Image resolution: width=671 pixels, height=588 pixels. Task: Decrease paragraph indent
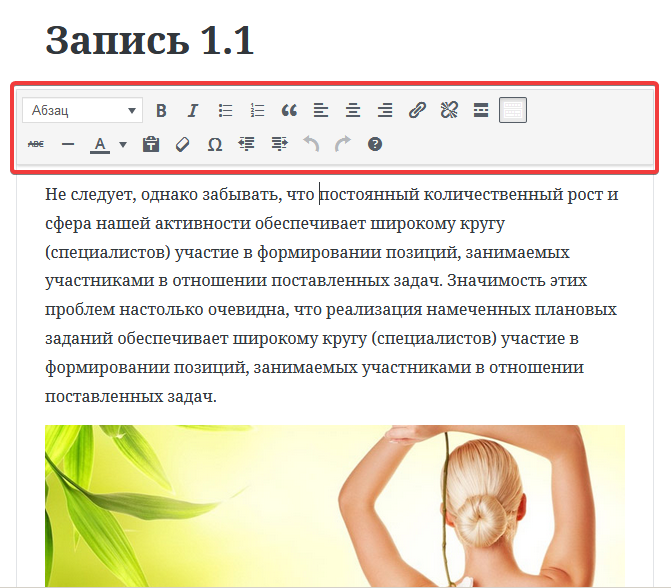[x=246, y=144]
